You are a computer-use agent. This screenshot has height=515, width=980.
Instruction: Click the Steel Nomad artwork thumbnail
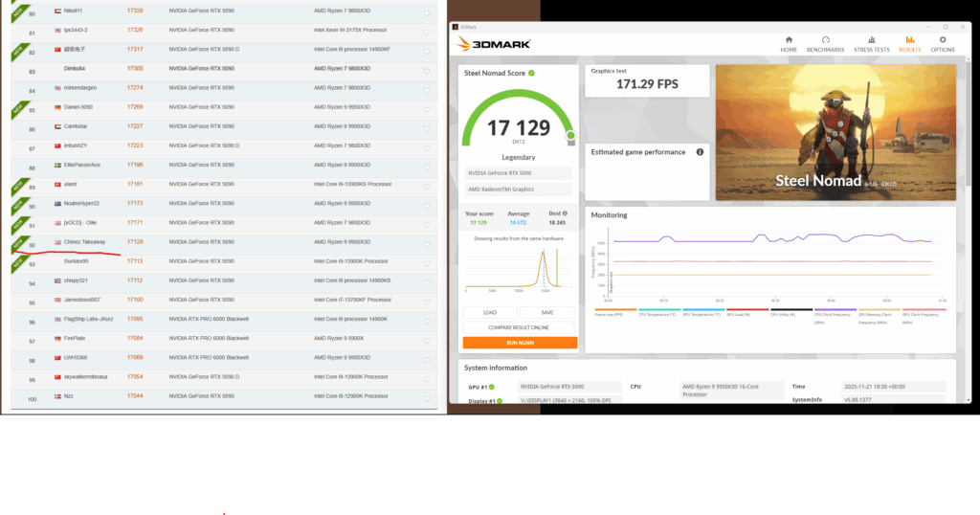tap(835, 132)
